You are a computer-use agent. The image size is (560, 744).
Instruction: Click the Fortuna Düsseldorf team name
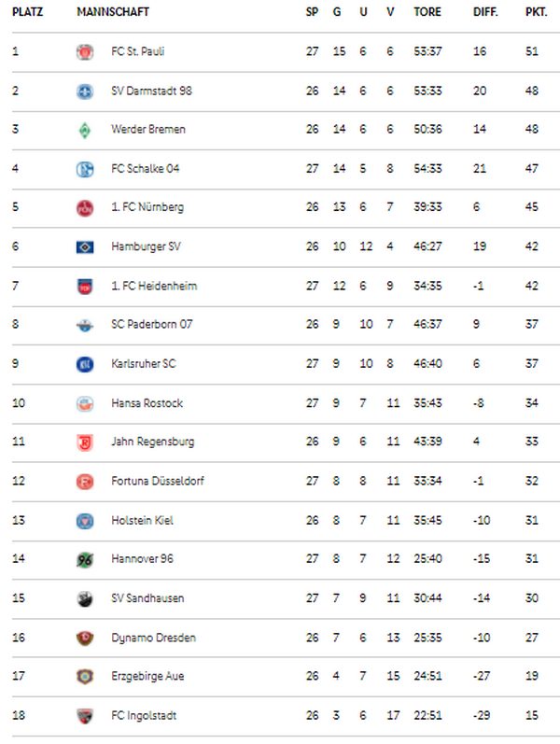(x=158, y=481)
